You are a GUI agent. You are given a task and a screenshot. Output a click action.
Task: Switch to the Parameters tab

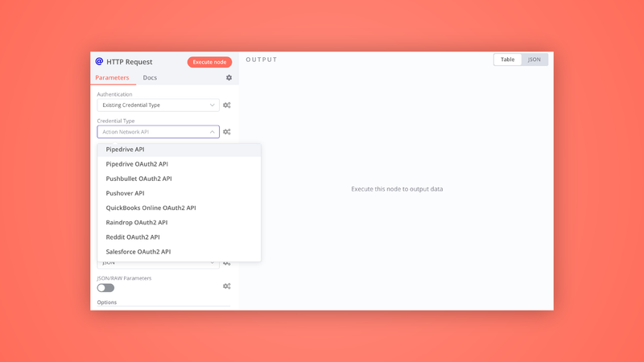(x=112, y=77)
